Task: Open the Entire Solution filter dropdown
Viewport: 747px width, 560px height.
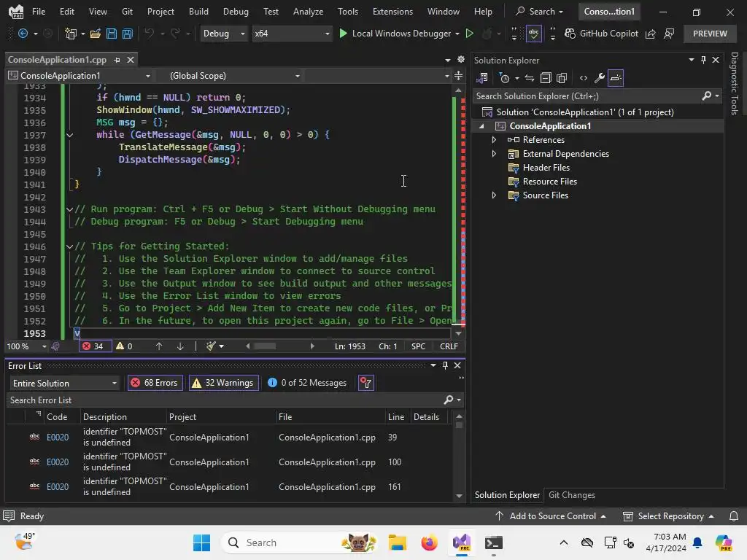Action: pyautogui.click(x=64, y=384)
